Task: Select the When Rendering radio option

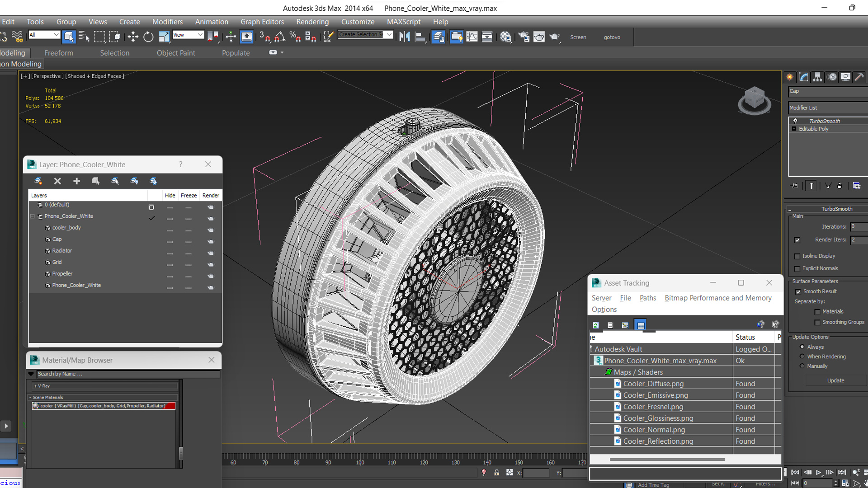Action: (802, 357)
